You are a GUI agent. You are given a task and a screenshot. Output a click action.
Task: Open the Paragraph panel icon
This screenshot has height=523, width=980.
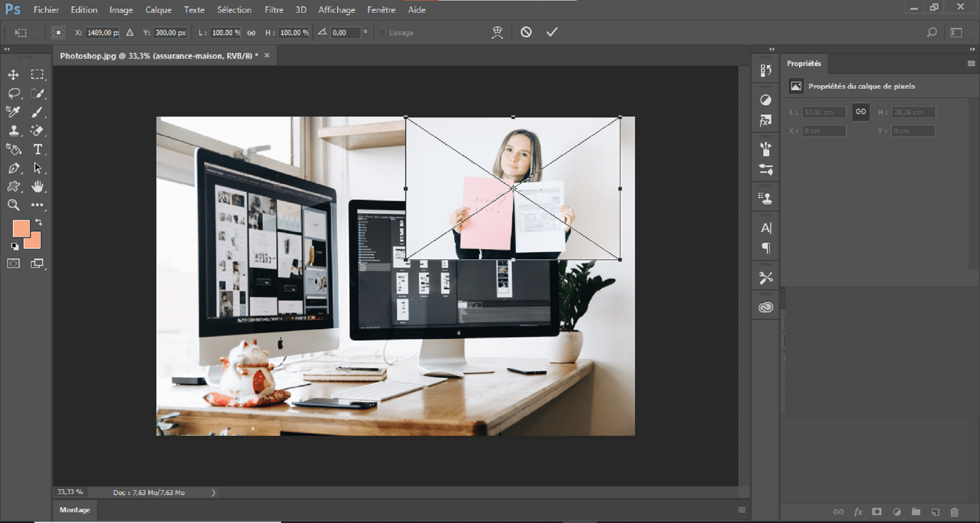coord(766,248)
